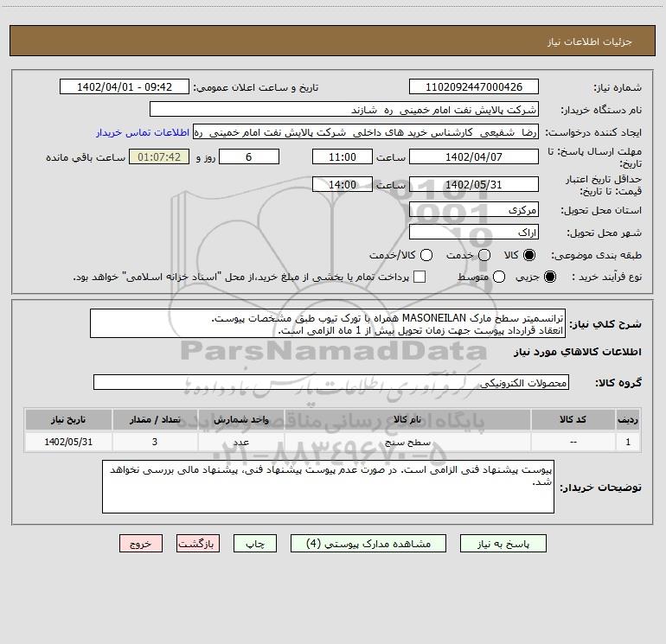
Task: Click the اطلاعات کالاهای مورد نیاز heading
Action: point(578,353)
